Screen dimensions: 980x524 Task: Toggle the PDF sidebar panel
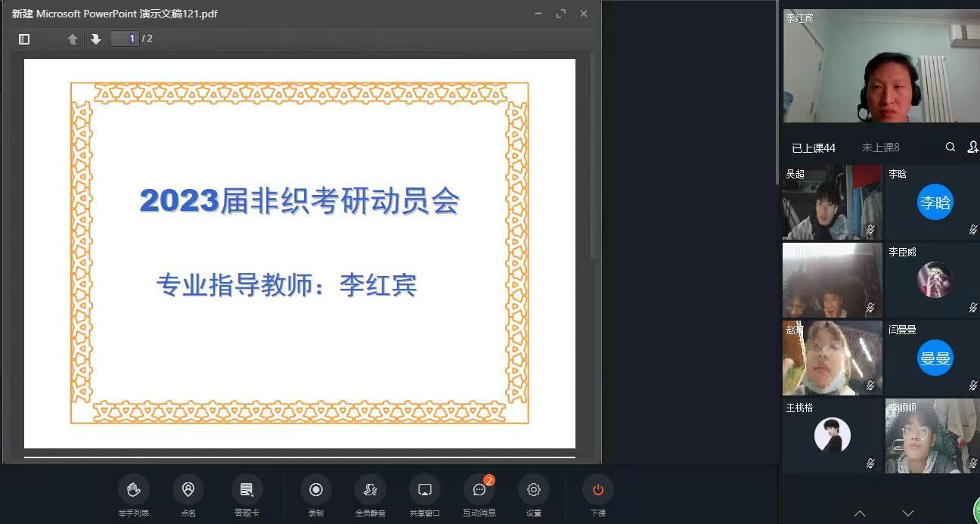(x=23, y=39)
